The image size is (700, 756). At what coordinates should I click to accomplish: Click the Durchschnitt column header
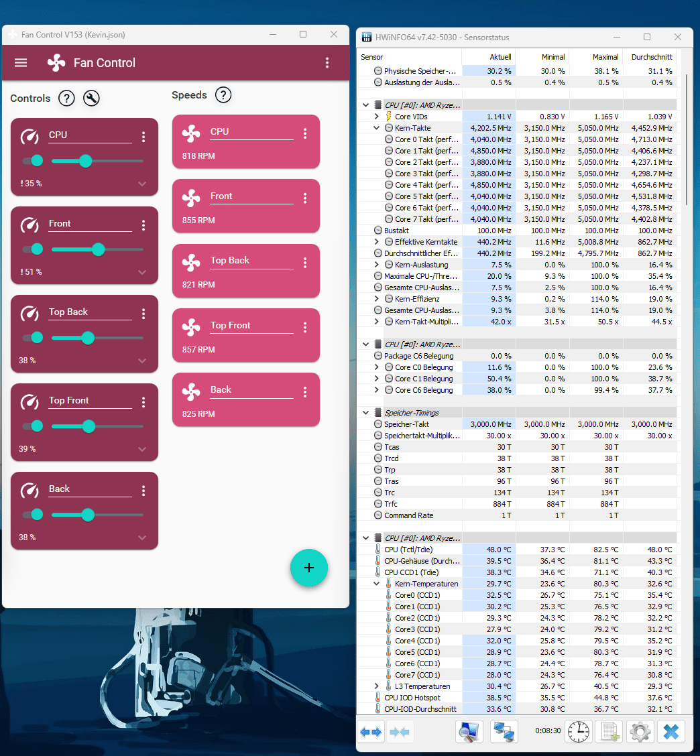[x=649, y=57]
